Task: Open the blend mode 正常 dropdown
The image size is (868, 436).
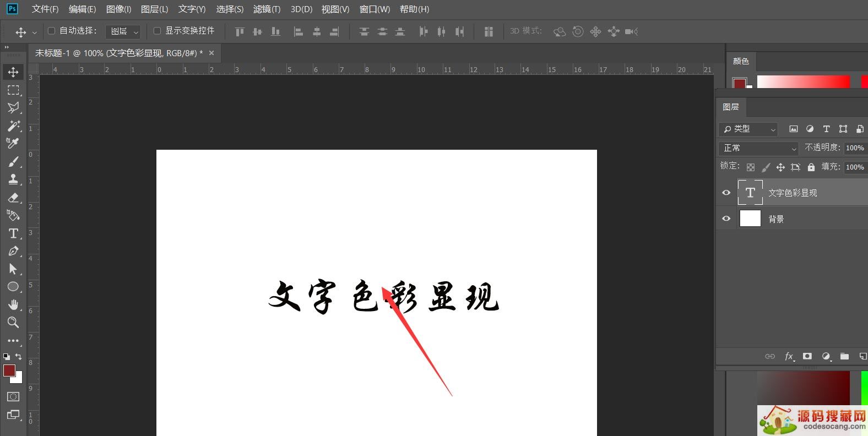Action: tap(758, 148)
